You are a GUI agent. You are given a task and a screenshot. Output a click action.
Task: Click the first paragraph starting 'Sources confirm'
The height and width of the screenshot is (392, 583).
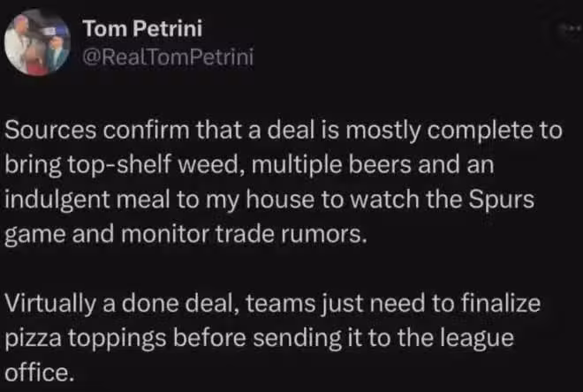click(x=283, y=175)
